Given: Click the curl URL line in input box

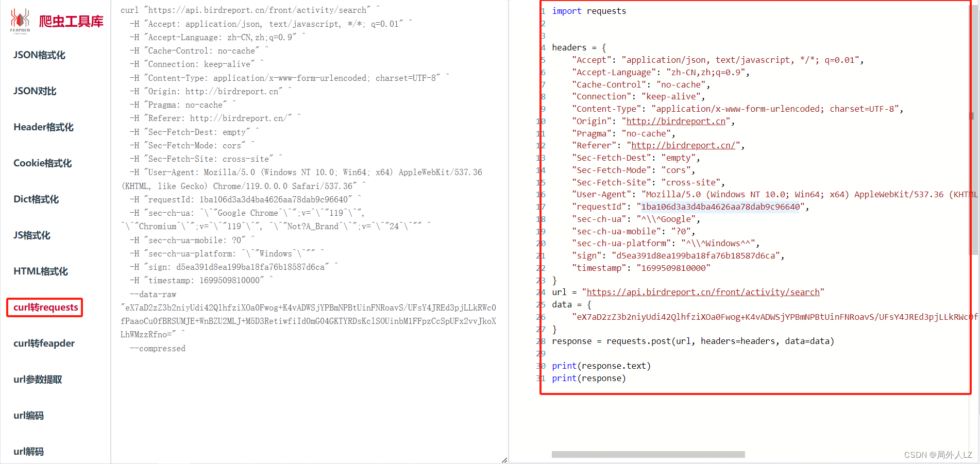Looking at the screenshot, I should coord(250,10).
